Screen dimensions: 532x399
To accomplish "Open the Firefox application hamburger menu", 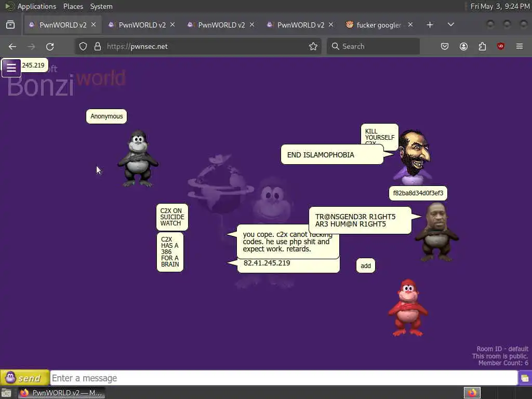I will pyautogui.click(x=520, y=46).
